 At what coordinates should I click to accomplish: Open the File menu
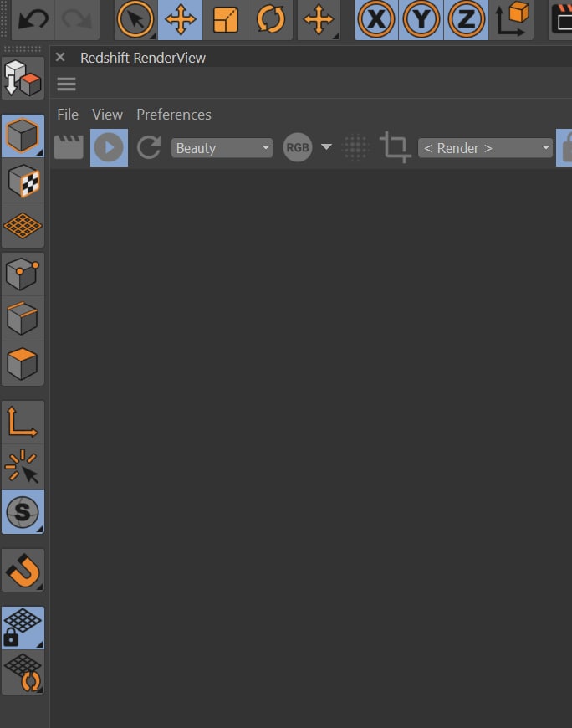point(68,114)
